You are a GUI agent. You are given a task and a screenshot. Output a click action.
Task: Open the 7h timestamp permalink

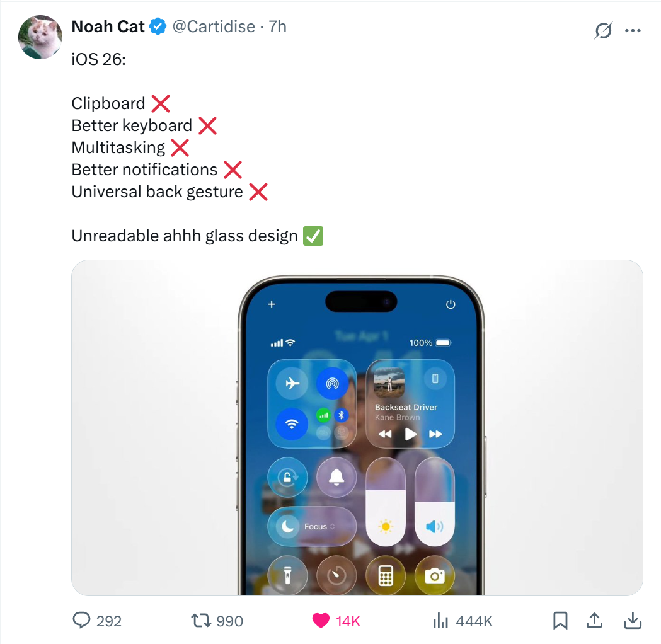click(278, 26)
